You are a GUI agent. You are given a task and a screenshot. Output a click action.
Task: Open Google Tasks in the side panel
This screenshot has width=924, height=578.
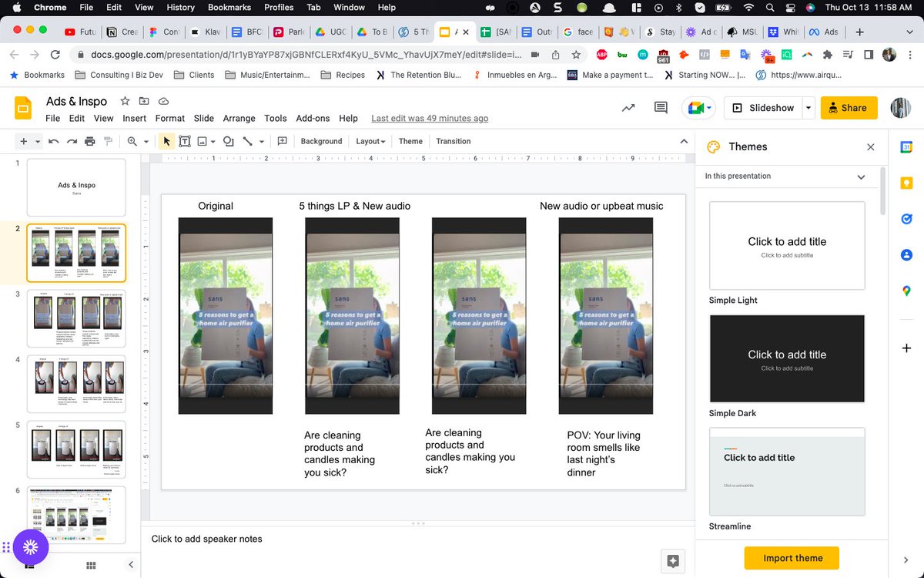point(906,219)
